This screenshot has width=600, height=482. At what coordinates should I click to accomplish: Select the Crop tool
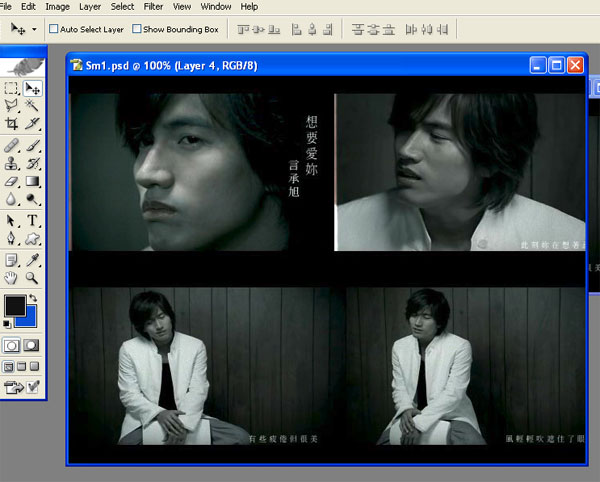11,123
